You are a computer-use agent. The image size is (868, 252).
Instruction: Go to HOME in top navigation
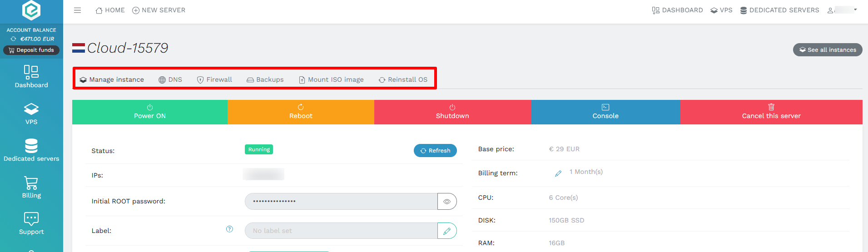click(110, 10)
